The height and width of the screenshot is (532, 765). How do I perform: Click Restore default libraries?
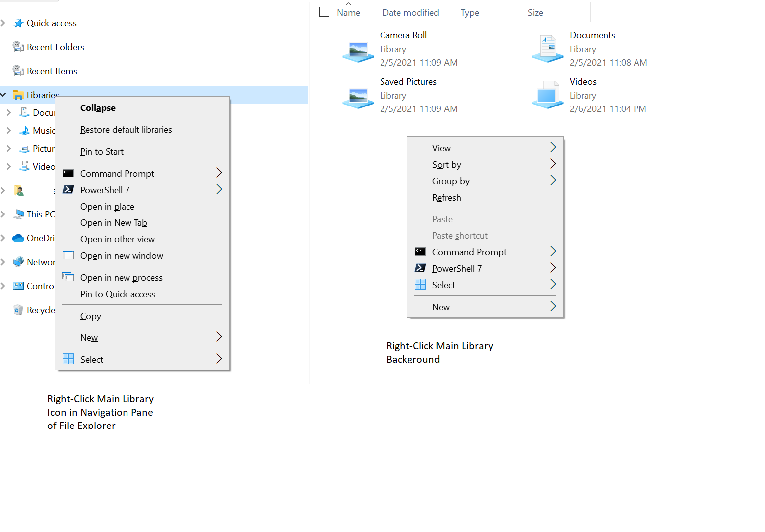click(x=126, y=129)
